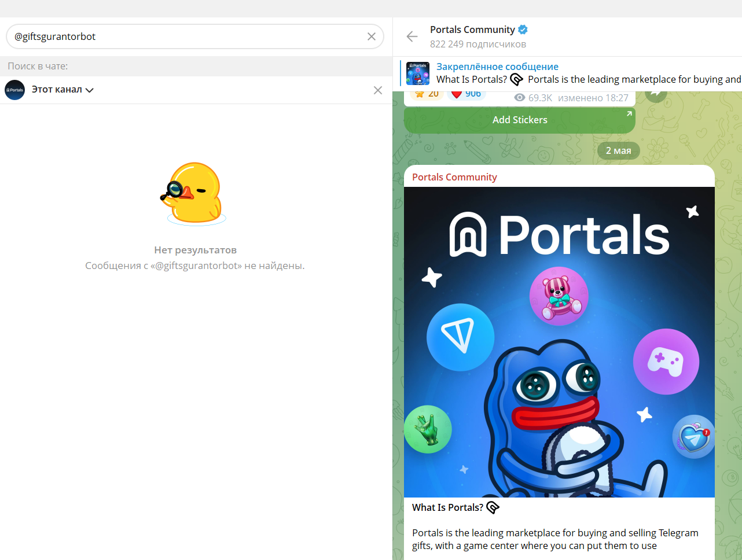Click the verified badge next to Portals Community
Viewport: 742px width, 560px height.
(x=523, y=30)
